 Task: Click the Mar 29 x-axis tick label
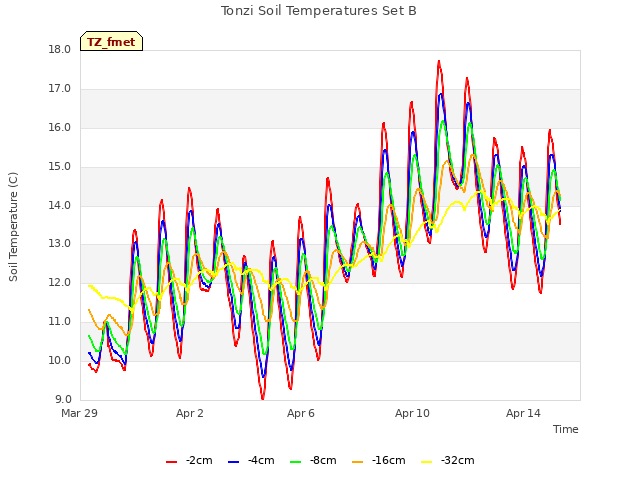(x=79, y=413)
